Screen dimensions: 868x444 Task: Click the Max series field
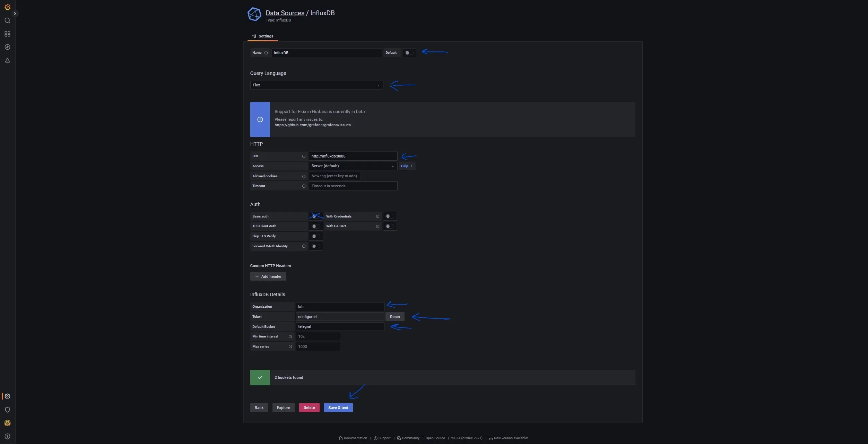click(x=318, y=347)
